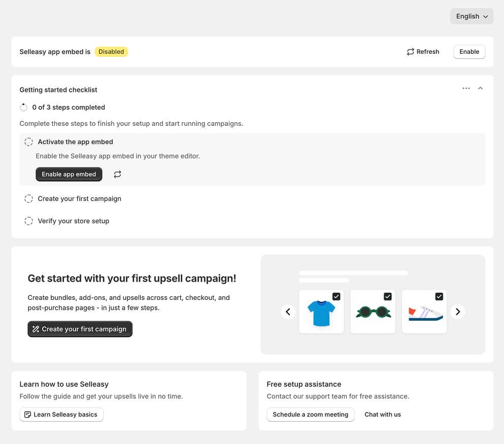This screenshot has height=444, width=504.
Task: Expand the Verify your store setup step
Action: coord(73,221)
